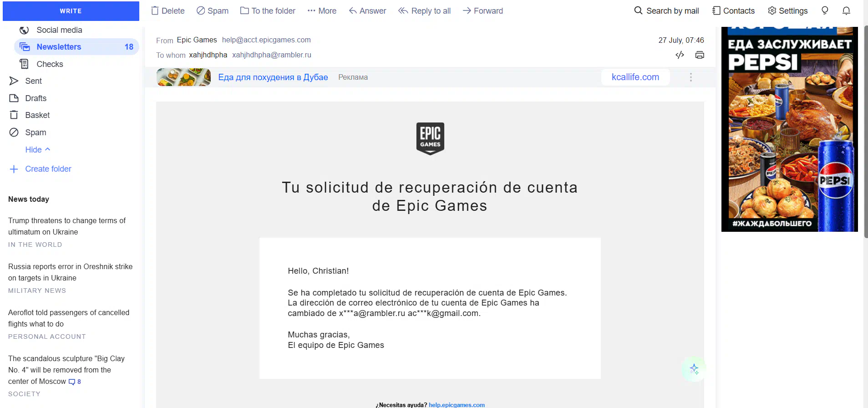Open the comments icon with count 8
Image resolution: width=868 pixels, height=408 pixels.
click(75, 382)
